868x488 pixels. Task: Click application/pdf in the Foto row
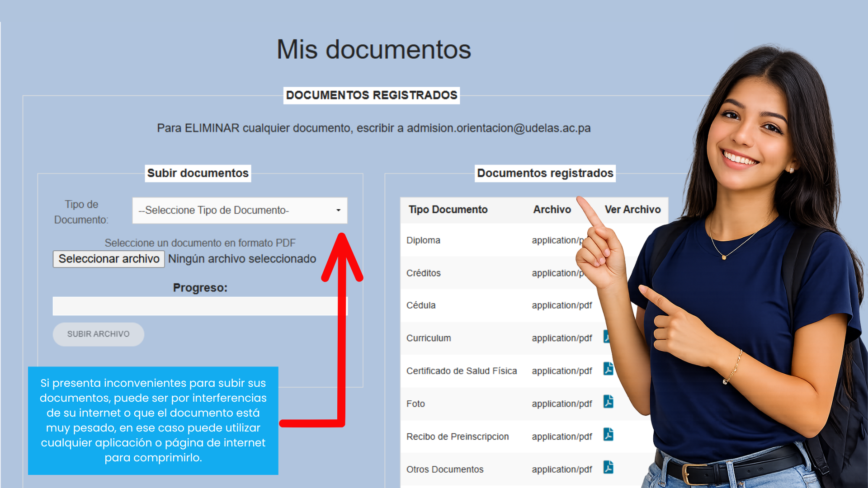pos(562,404)
